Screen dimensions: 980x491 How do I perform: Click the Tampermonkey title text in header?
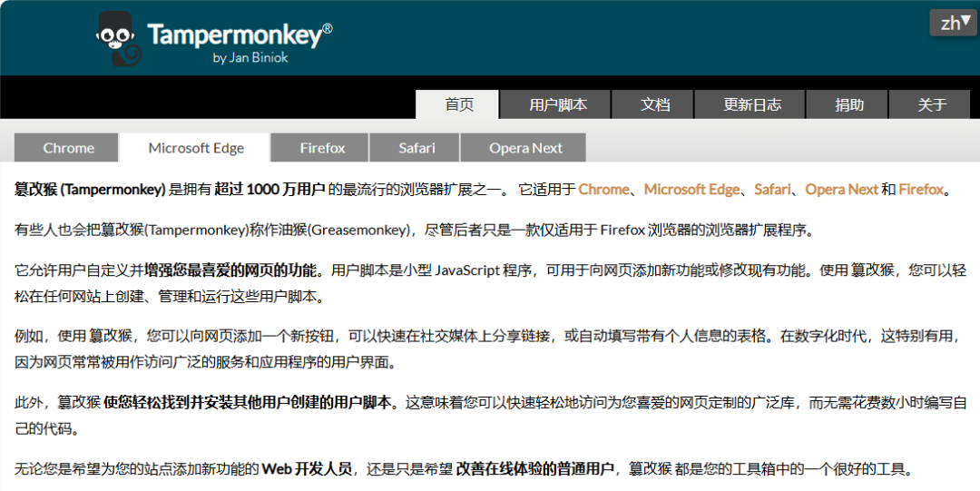[240, 34]
